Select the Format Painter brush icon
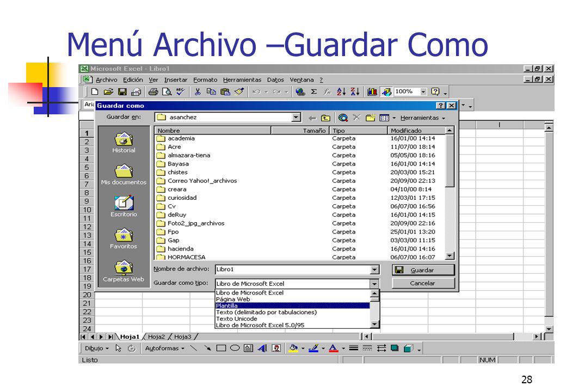The image size is (566, 392). point(239,91)
